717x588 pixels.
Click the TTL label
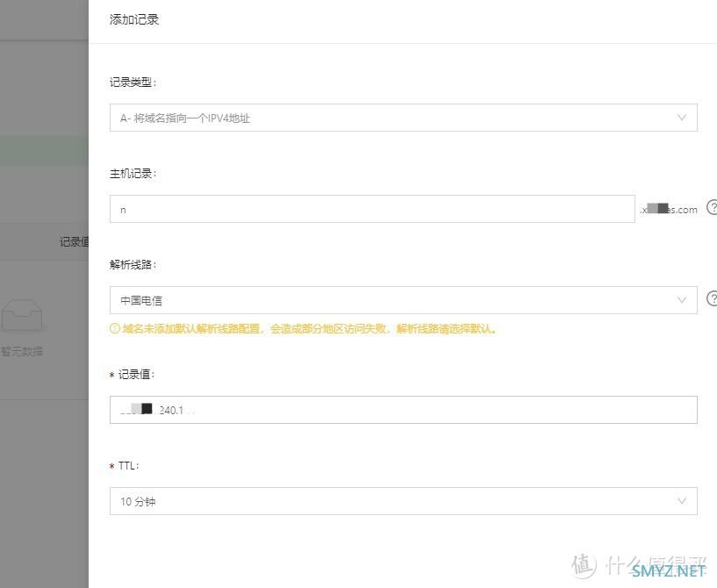[x=128, y=466]
